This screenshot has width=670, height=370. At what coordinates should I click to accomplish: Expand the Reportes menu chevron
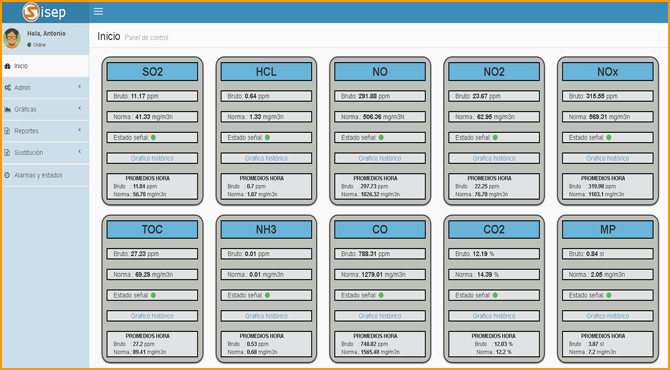(79, 130)
